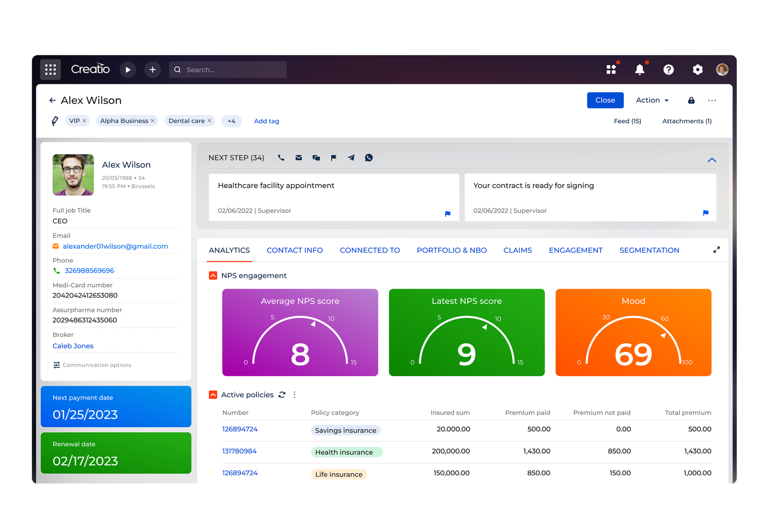768x532 pixels.
Task: Click the Close button
Action: point(605,100)
